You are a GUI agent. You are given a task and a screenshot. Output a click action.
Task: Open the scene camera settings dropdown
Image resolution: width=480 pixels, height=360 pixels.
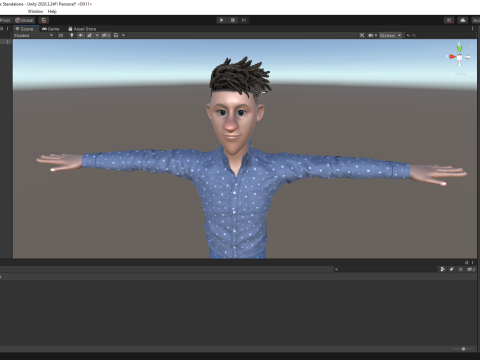(372, 35)
